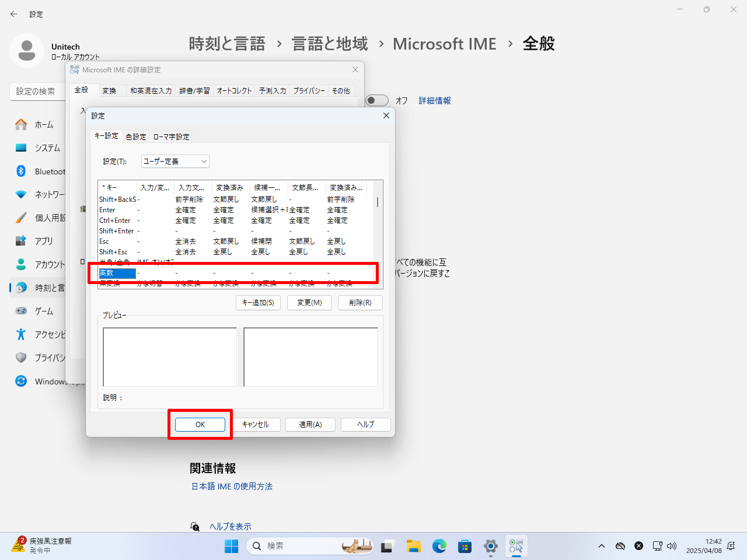Launch Microsoft Edge from taskbar
This screenshot has height=560, width=747.
click(x=439, y=546)
